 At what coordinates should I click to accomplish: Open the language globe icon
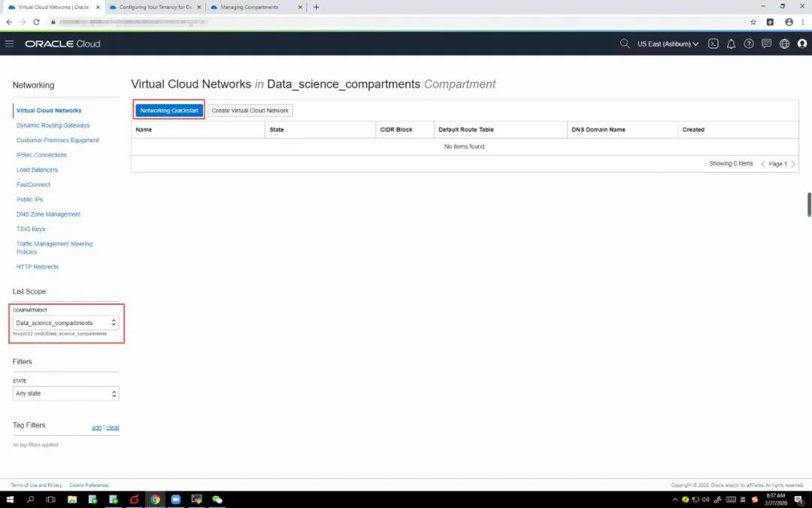click(784, 44)
